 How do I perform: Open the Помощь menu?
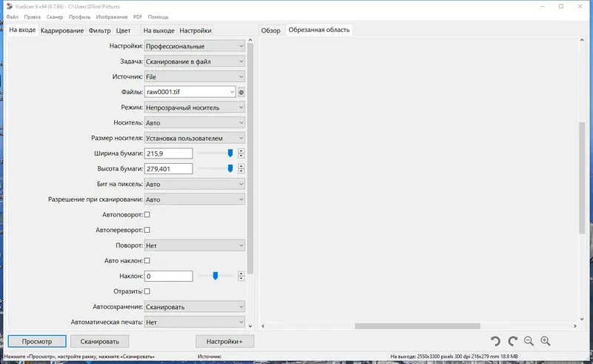pyautogui.click(x=158, y=17)
